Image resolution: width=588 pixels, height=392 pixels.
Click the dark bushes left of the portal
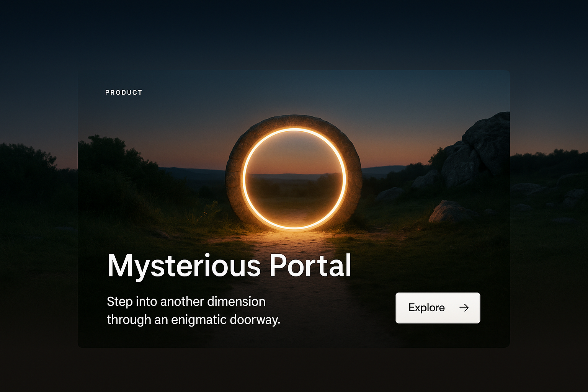(115, 165)
